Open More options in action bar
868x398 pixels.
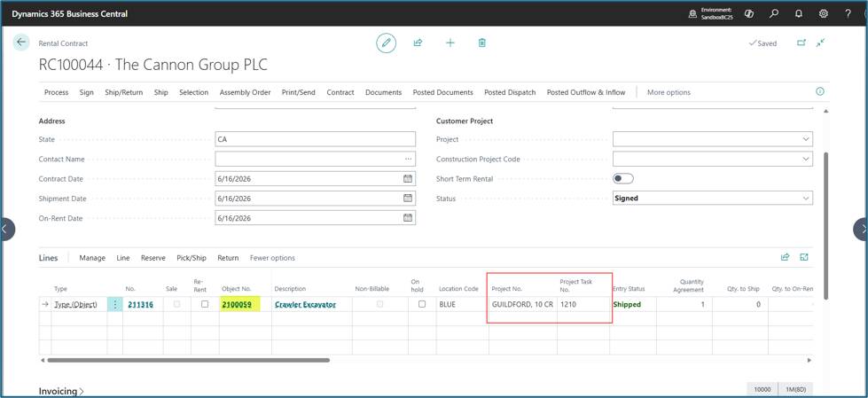click(669, 92)
